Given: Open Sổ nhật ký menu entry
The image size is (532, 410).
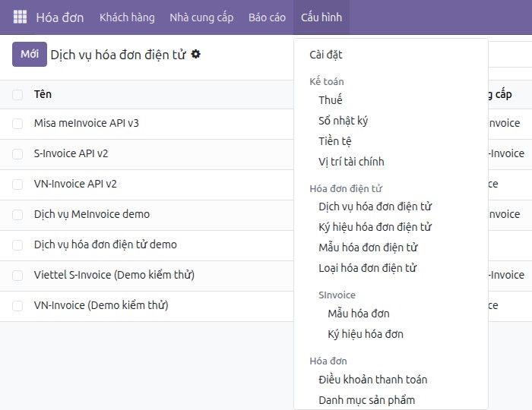Looking at the screenshot, I should [x=343, y=121].
